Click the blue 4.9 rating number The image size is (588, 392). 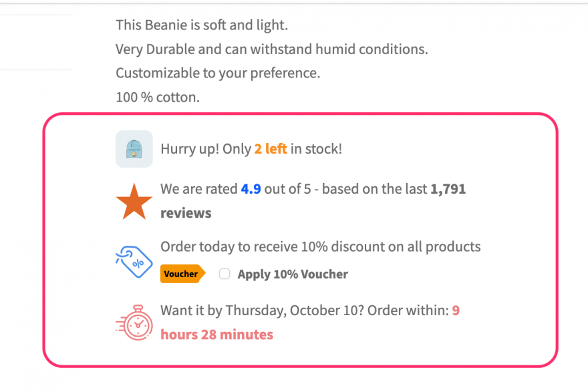(251, 189)
